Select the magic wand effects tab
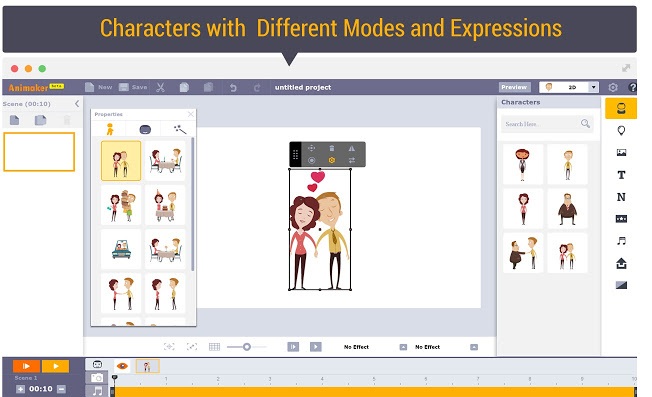Image resolution: width=652 pixels, height=397 pixels. point(180,129)
